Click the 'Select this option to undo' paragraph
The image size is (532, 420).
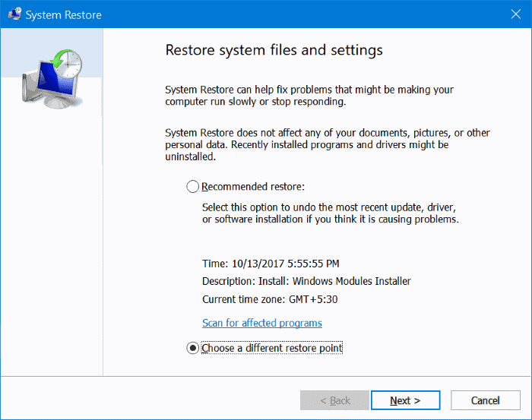click(328, 213)
